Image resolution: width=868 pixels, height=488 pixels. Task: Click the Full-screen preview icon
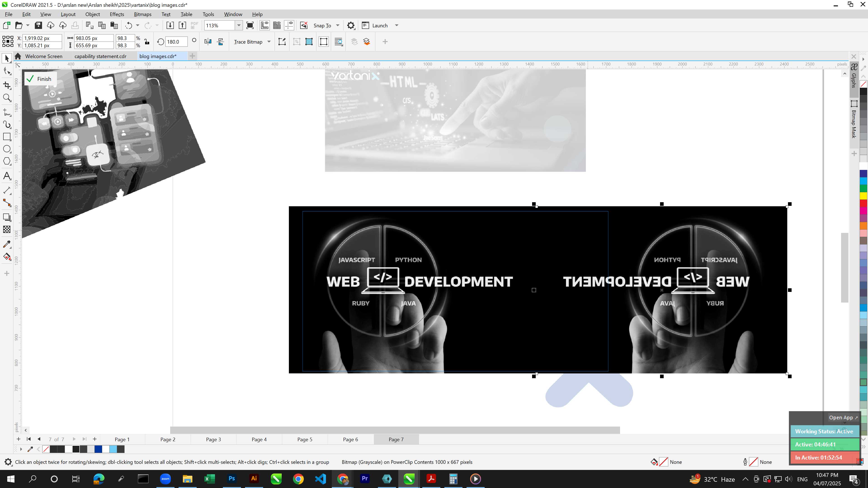[250, 26]
